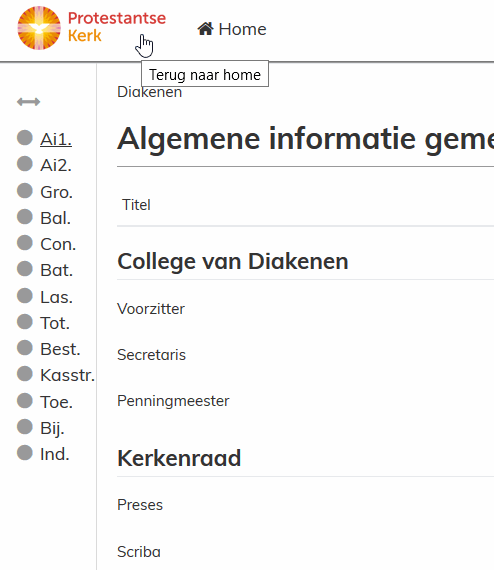Click the grey status dot beside Bat.

(x=25, y=269)
